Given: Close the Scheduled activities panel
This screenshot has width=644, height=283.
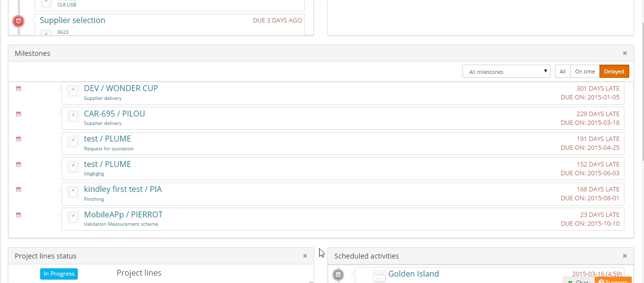Looking at the screenshot, I should pyautogui.click(x=624, y=256).
